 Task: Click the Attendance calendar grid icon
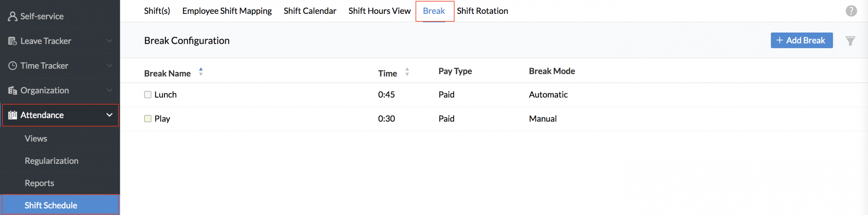[x=13, y=115]
